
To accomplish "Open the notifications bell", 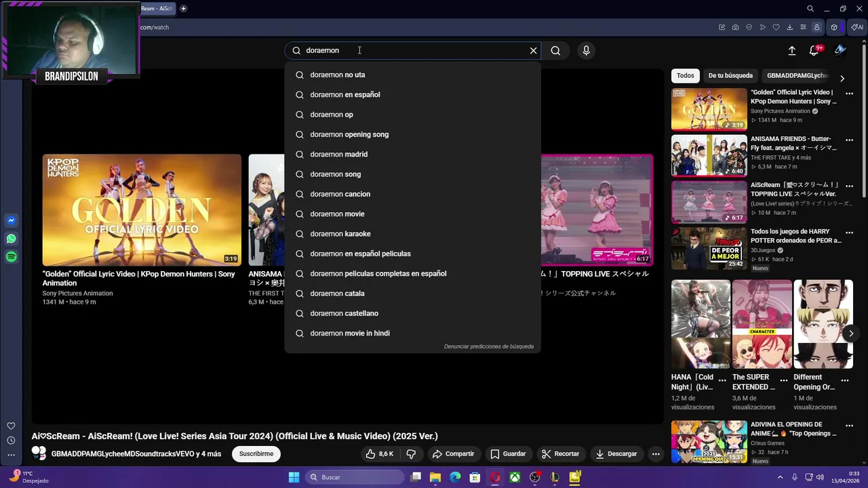I will point(814,50).
